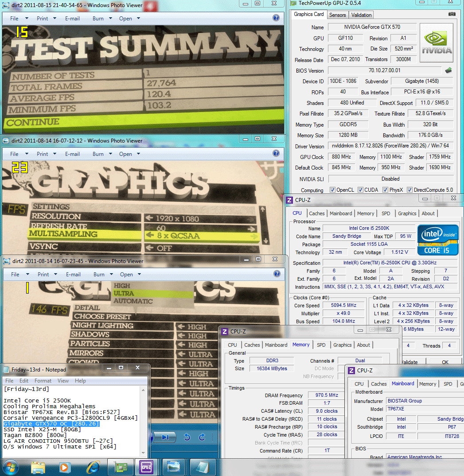The height and width of the screenshot is (476, 464).
Task: Click the 'Intel Core i5 2500K' line in Notepad
Action: (37, 400)
